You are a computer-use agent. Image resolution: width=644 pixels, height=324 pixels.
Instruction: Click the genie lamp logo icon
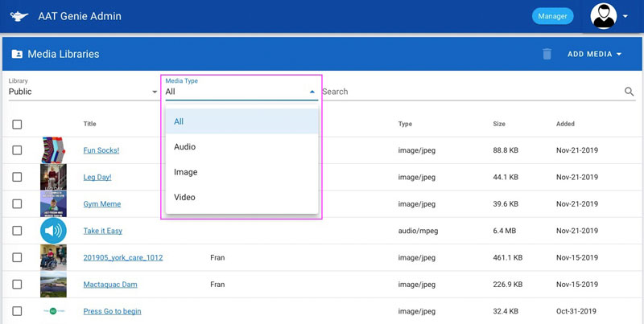(x=21, y=16)
